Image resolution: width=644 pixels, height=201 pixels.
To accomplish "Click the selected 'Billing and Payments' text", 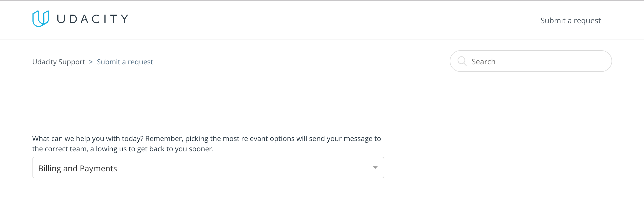I will pyautogui.click(x=78, y=168).
